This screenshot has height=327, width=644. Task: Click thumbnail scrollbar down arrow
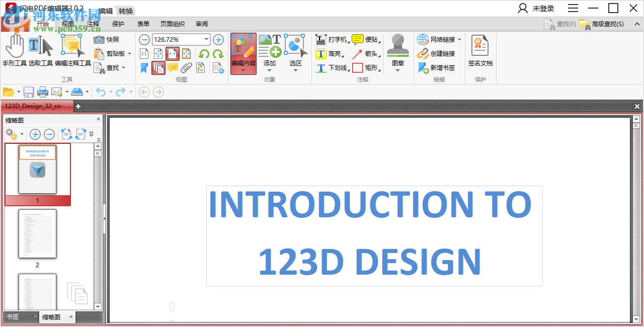pyautogui.click(x=98, y=306)
